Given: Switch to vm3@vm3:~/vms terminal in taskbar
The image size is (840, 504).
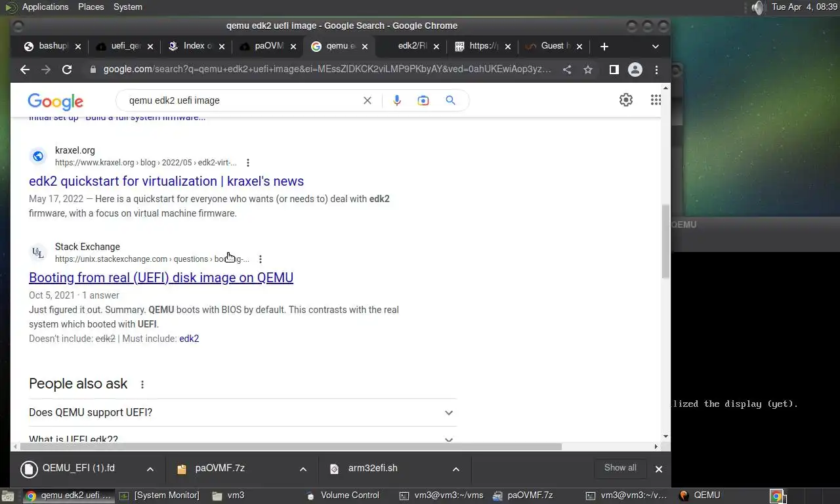Looking at the screenshot, I should 442,495.
